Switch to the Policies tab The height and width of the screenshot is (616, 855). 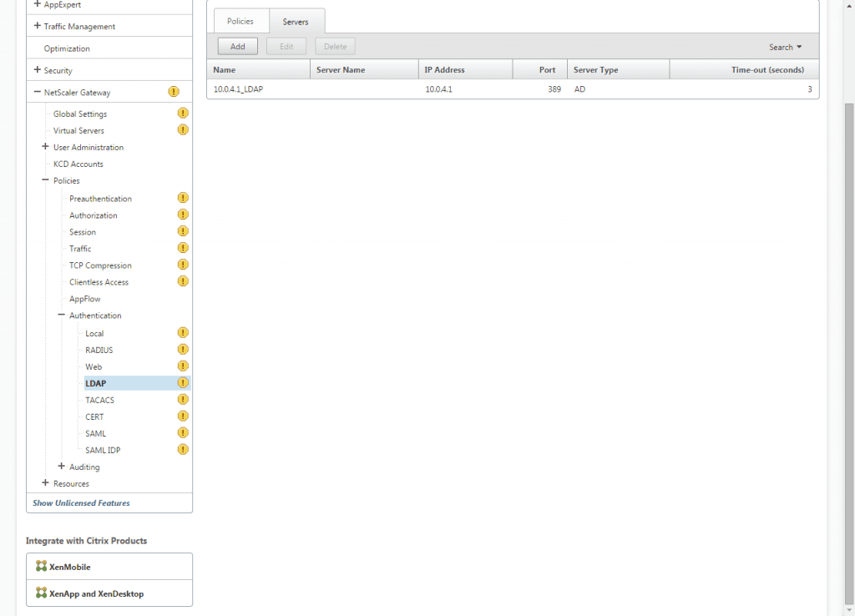click(x=241, y=20)
